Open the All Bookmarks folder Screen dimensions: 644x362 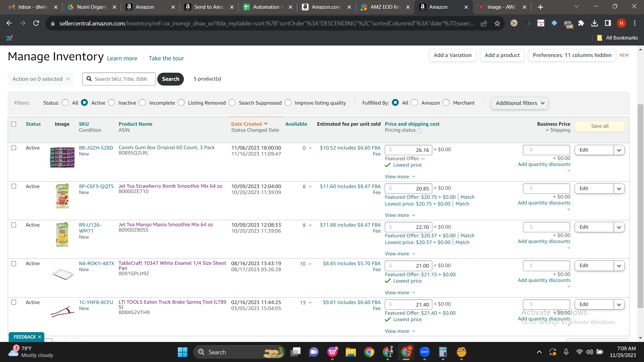coord(618,38)
